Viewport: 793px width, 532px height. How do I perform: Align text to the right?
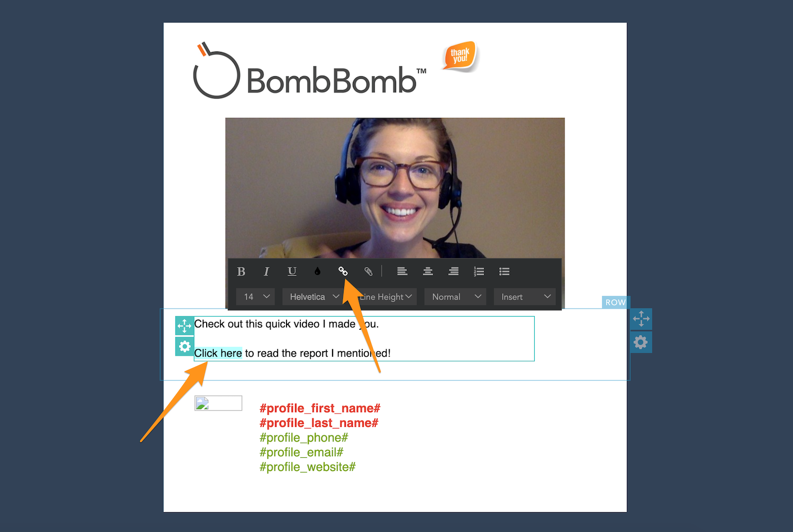pyautogui.click(x=453, y=271)
